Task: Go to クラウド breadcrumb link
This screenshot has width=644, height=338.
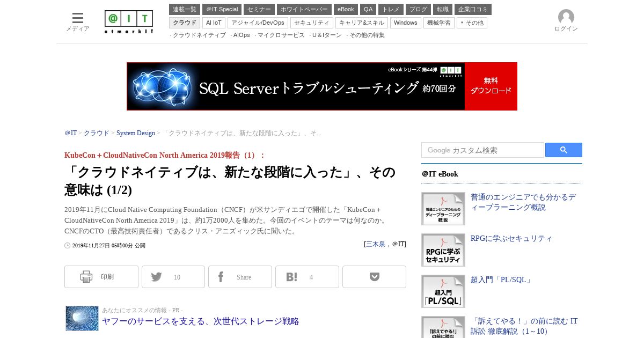Action: pyautogui.click(x=97, y=133)
